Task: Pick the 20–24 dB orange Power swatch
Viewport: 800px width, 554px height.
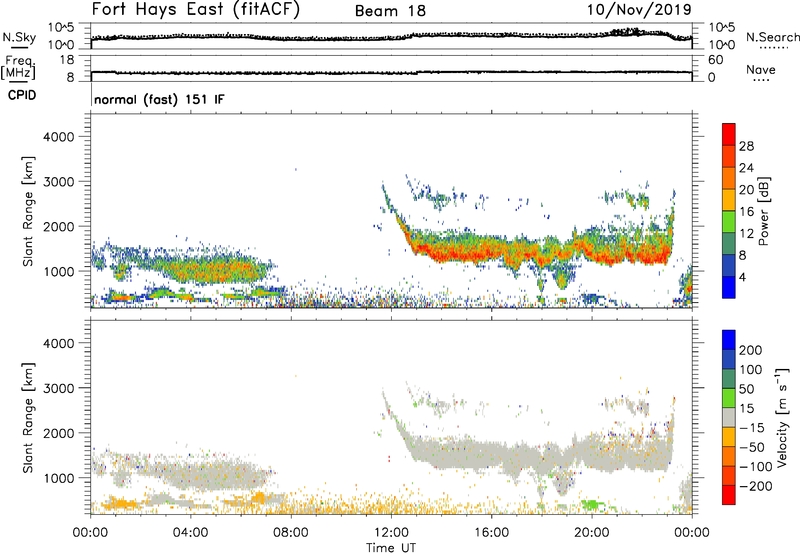Action: pos(729,178)
